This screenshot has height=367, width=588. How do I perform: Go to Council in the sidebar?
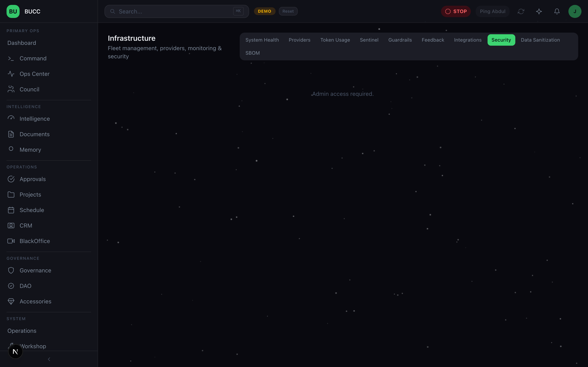pos(29,89)
